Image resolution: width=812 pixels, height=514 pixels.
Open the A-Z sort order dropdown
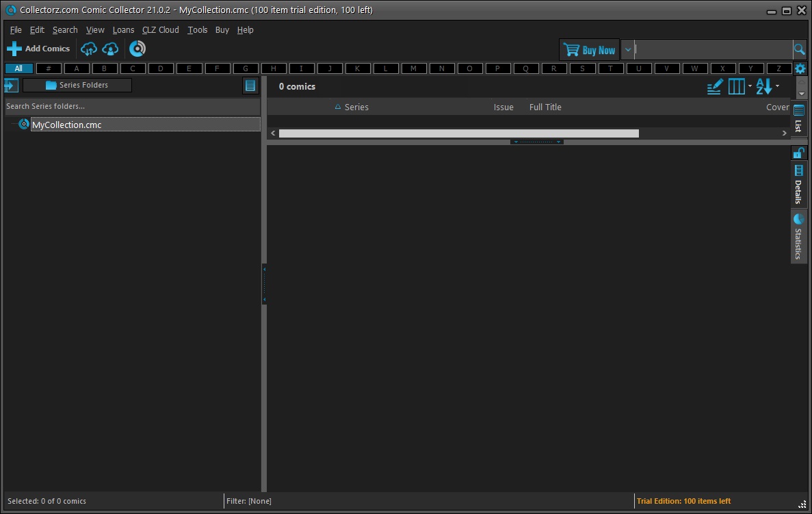pyautogui.click(x=768, y=86)
